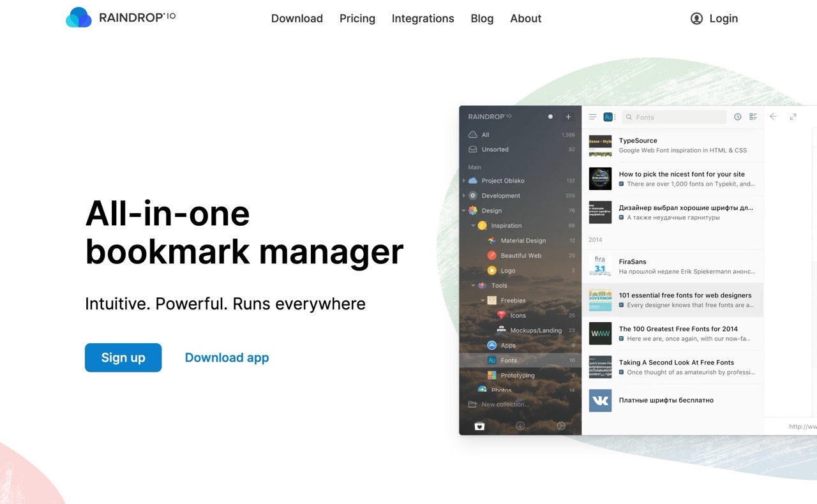Image resolution: width=817 pixels, height=504 pixels.
Task: Click the Project Oblako cloud icon
Action: (473, 181)
